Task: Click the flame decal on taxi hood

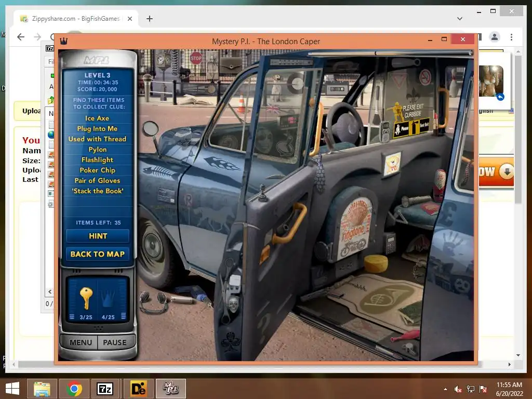Action: click(221, 163)
